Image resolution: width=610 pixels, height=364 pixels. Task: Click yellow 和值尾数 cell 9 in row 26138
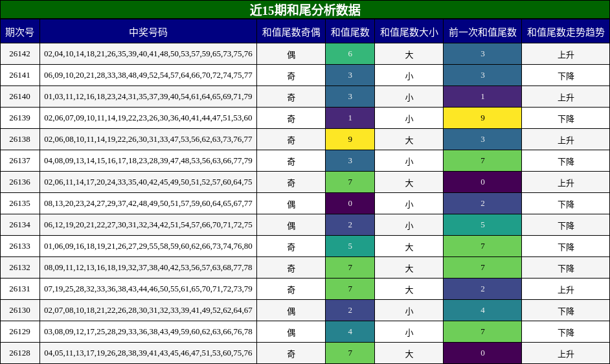[350, 139]
